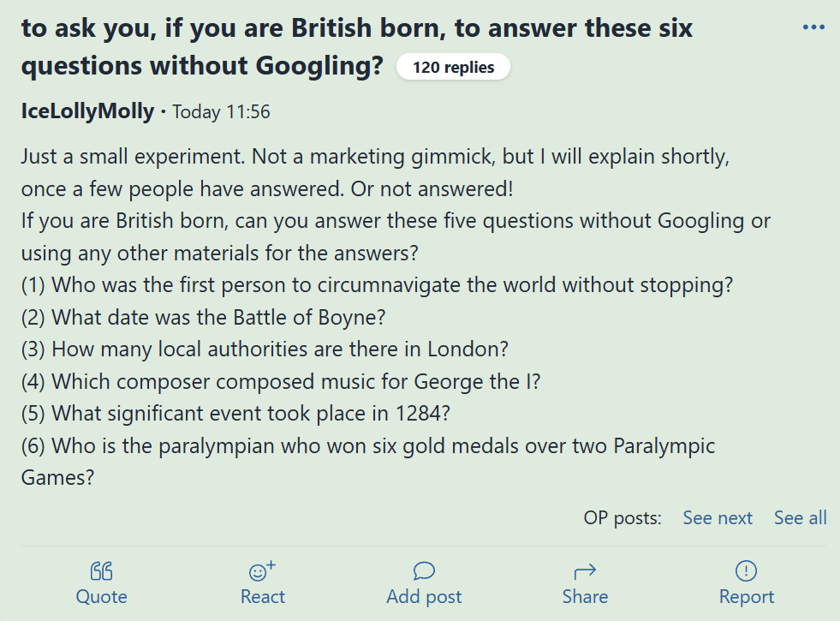Click the Report text label
Image resolution: width=840 pixels, height=621 pixels.
[747, 596]
